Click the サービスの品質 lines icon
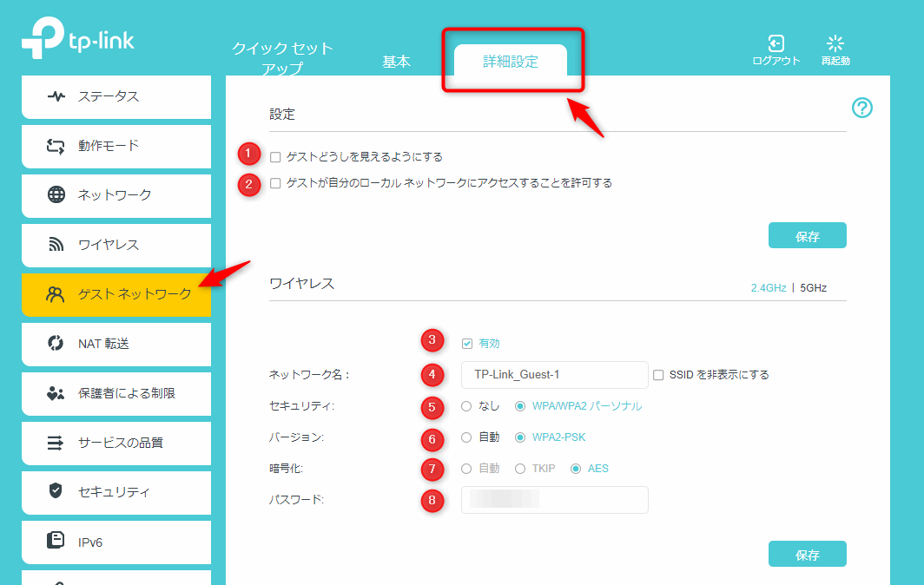The width and height of the screenshot is (924, 585). point(56,443)
